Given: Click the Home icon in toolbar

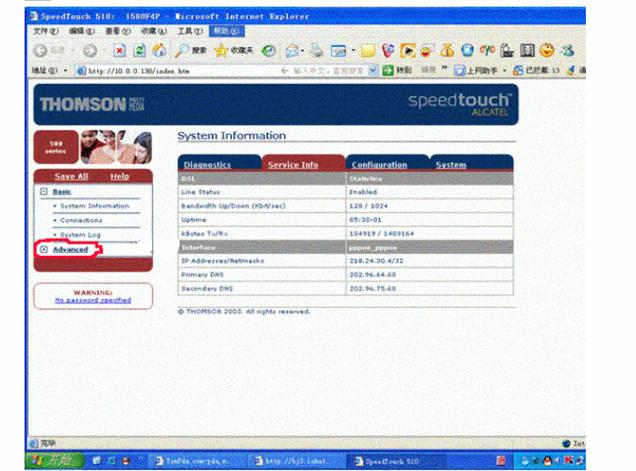Looking at the screenshot, I should tap(158, 50).
